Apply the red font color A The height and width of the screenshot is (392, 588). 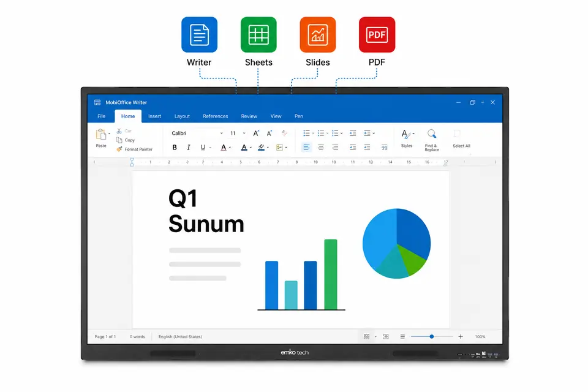(x=224, y=148)
